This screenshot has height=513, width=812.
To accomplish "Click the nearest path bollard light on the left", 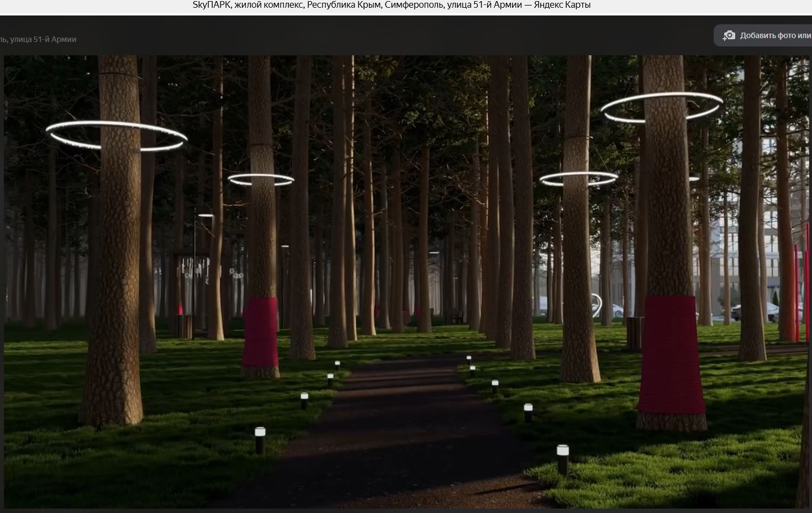I will [260, 438].
